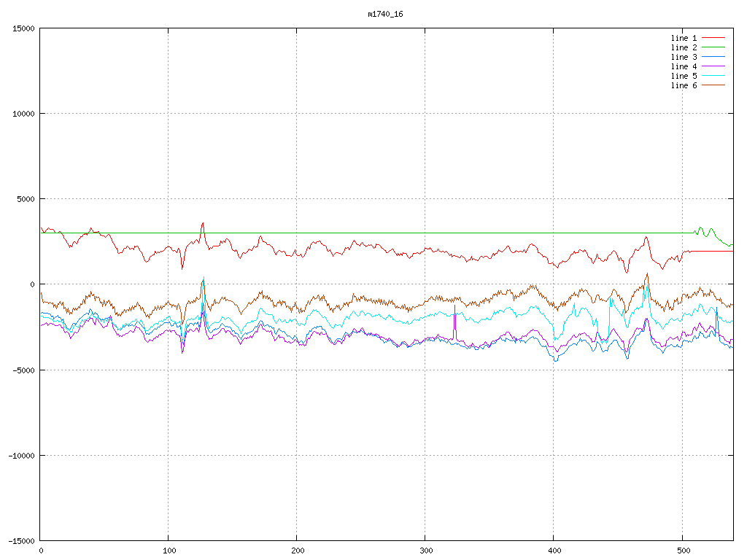Click the -5000 y-axis tick label
Screen dimensions: 747x560
click(x=23, y=370)
